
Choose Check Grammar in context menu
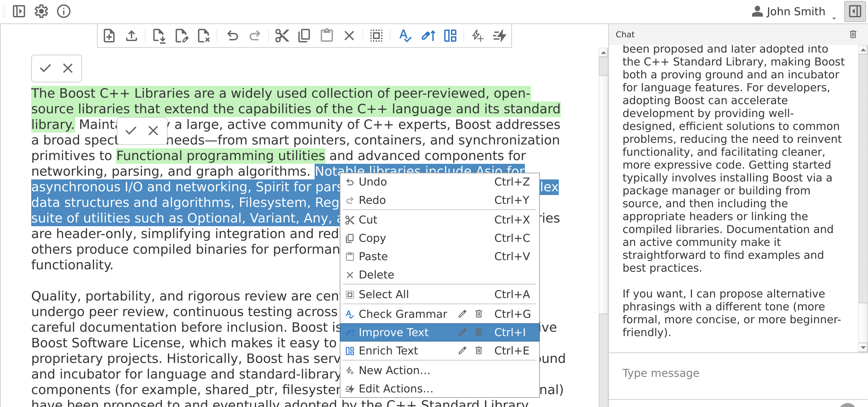pyautogui.click(x=439, y=314)
